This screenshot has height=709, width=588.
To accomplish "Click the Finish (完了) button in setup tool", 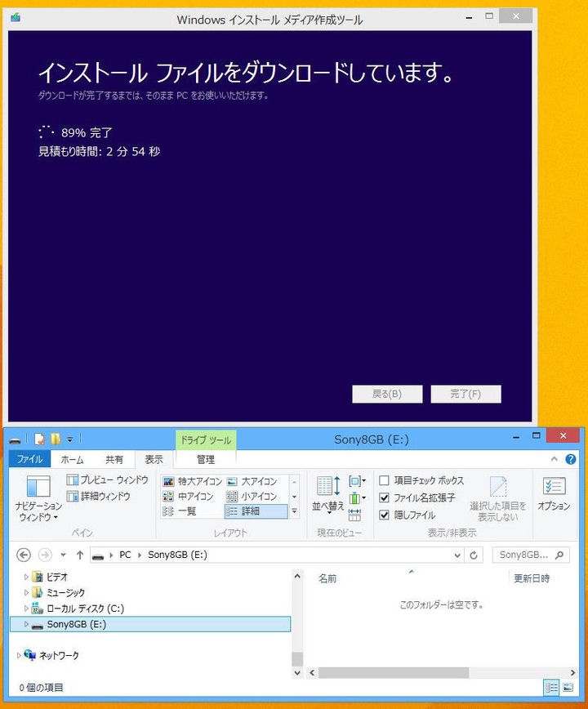I will [x=466, y=394].
